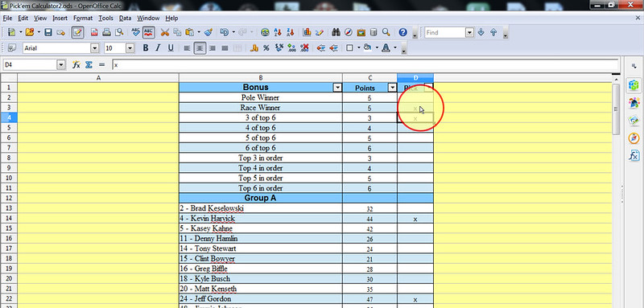Align cell content left
The height and width of the screenshot is (308, 644).
click(187, 48)
